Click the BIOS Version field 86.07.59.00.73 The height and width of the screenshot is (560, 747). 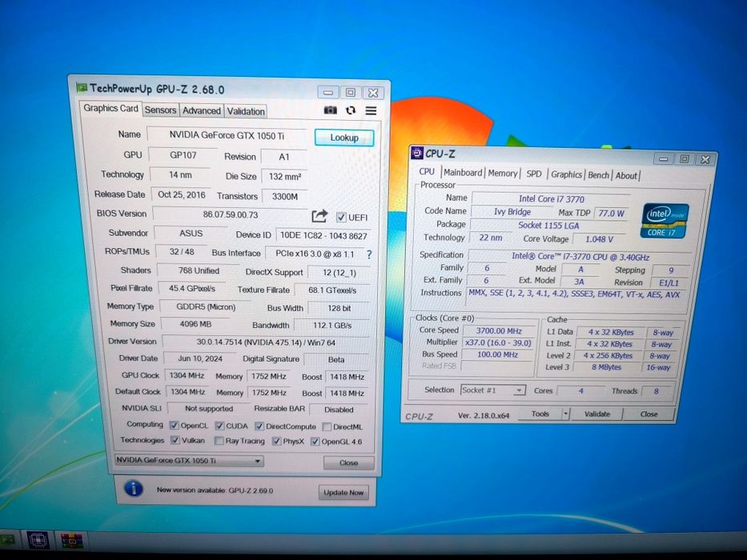[x=230, y=214]
